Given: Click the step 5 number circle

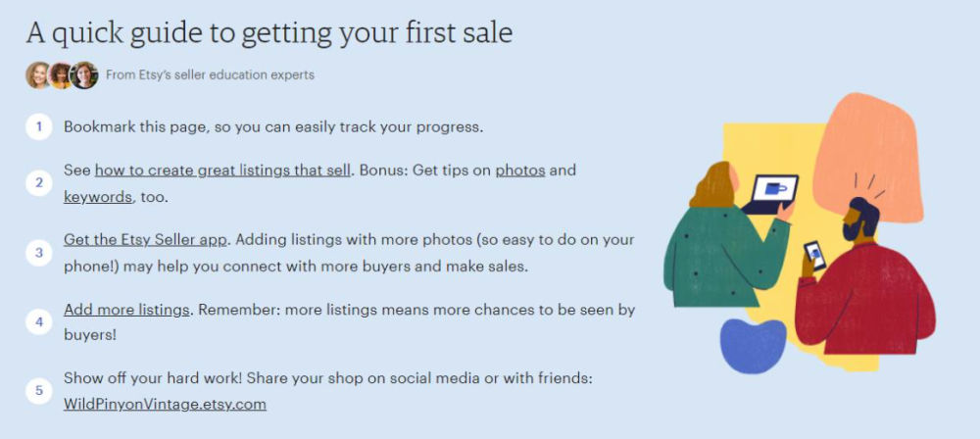Looking at the screenshot, I should point(38,391).
